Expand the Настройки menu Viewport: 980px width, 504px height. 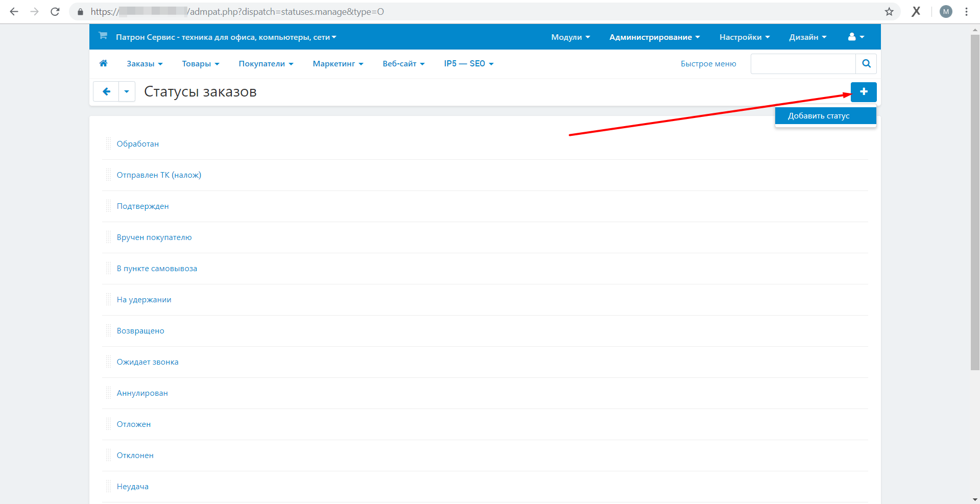744,37
